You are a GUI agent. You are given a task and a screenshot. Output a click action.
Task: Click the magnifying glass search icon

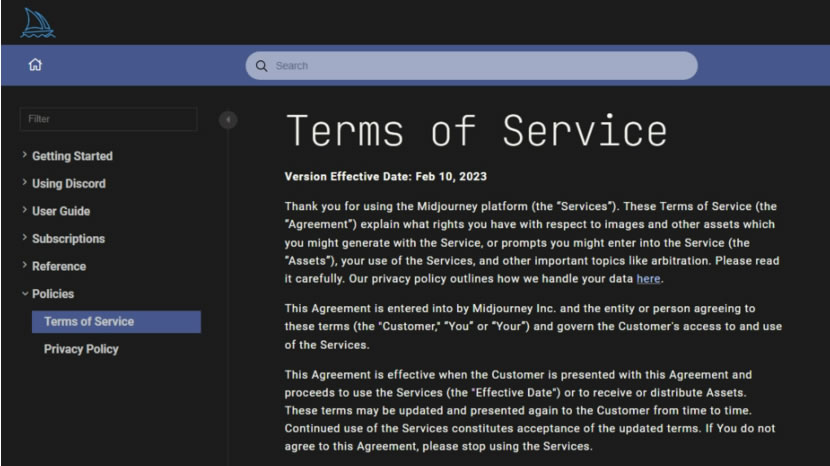tap(261, 66)
